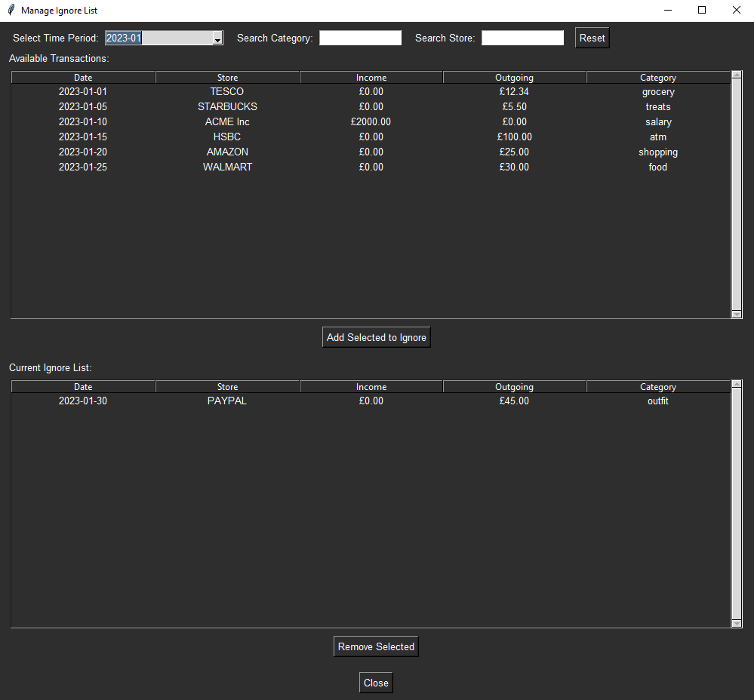Click Date header in Current Ignore List
The height and width of the screenshot is (700, 754).
83,387
